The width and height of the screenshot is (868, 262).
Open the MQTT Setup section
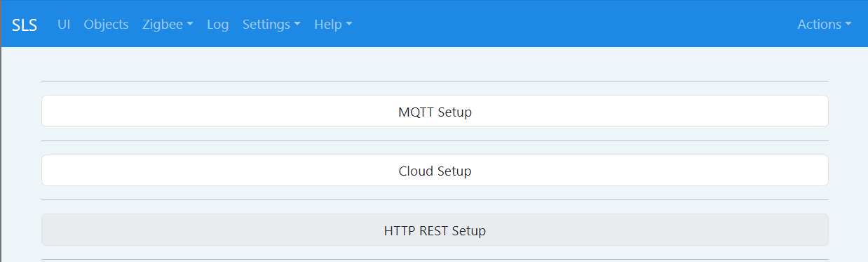(x=435, y=111)
